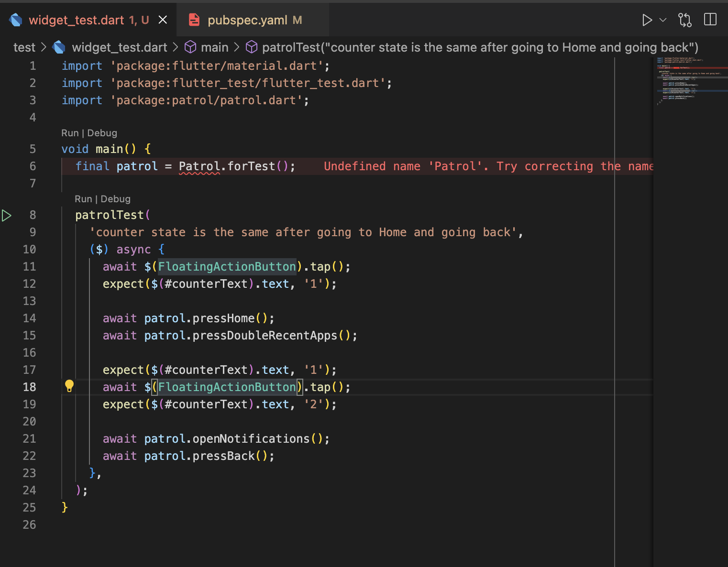Click 'package:flutter/material.dart' import string
Image resolution: width=728 pixels, height=567 pixels.
pos(217,66)
